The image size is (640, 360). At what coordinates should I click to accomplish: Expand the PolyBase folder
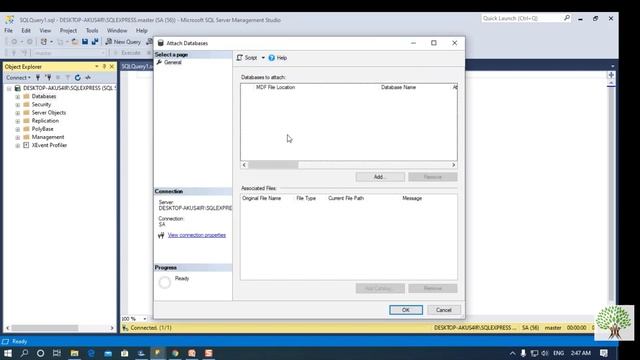pos(18,129)
